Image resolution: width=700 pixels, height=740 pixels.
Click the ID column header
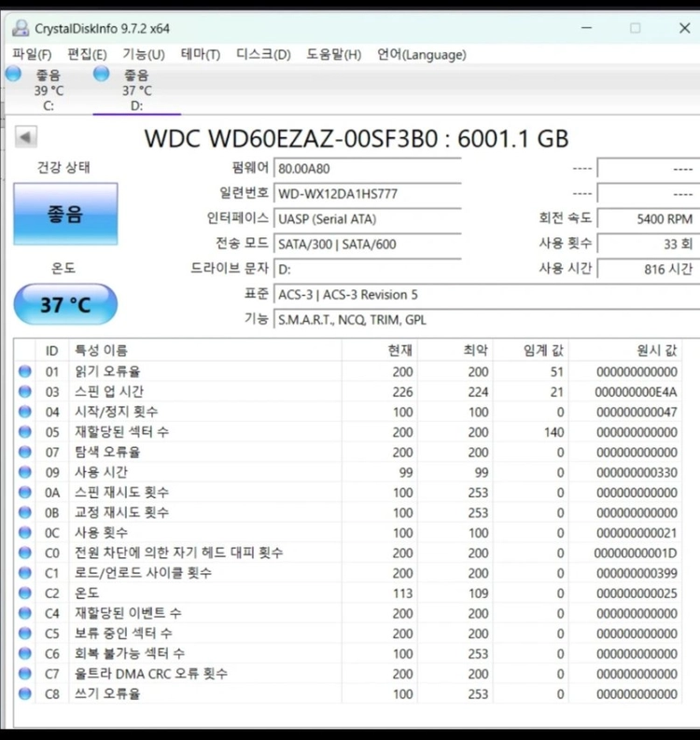52,350
